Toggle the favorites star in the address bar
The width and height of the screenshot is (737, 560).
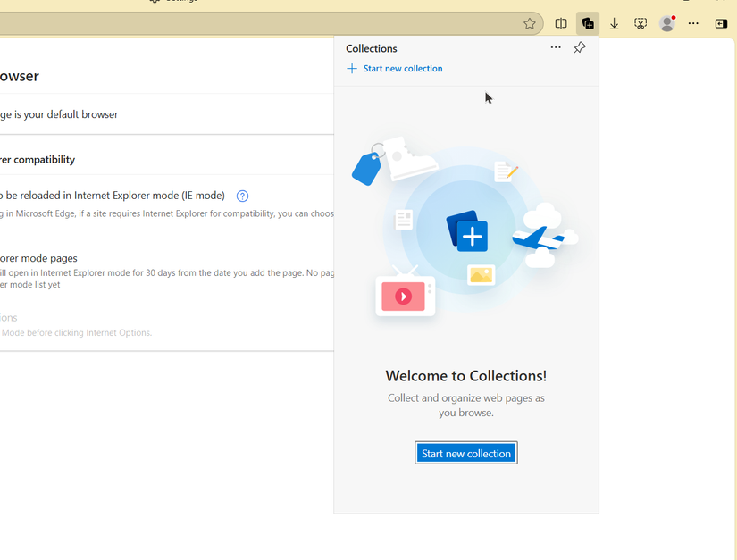[529, 23]
